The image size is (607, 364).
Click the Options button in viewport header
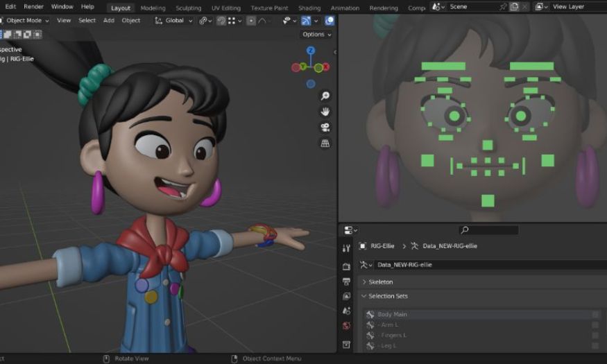[316, 35]
